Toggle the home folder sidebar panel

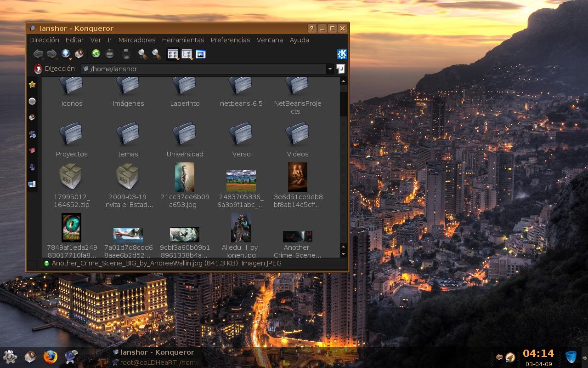32,117
